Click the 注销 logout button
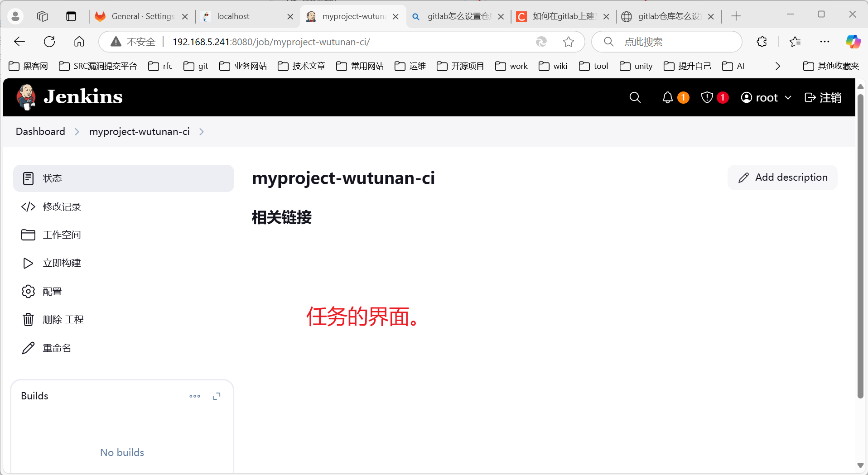This screenshot has width=868, height=475. click(823, 97)
